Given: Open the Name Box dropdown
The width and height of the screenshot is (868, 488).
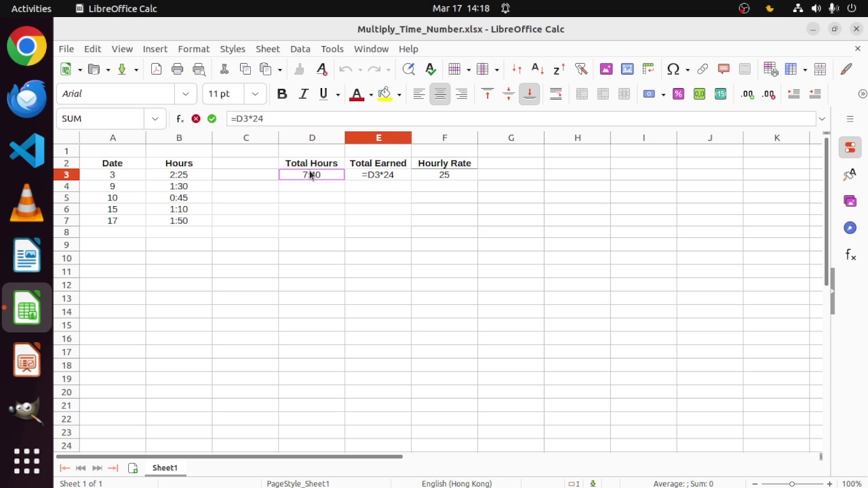Looking at the screenshot, I should 155,119.
